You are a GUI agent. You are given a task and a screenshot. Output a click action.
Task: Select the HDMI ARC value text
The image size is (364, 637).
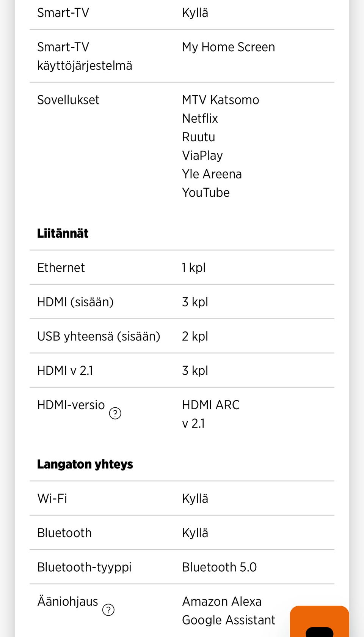click(210, 405)
